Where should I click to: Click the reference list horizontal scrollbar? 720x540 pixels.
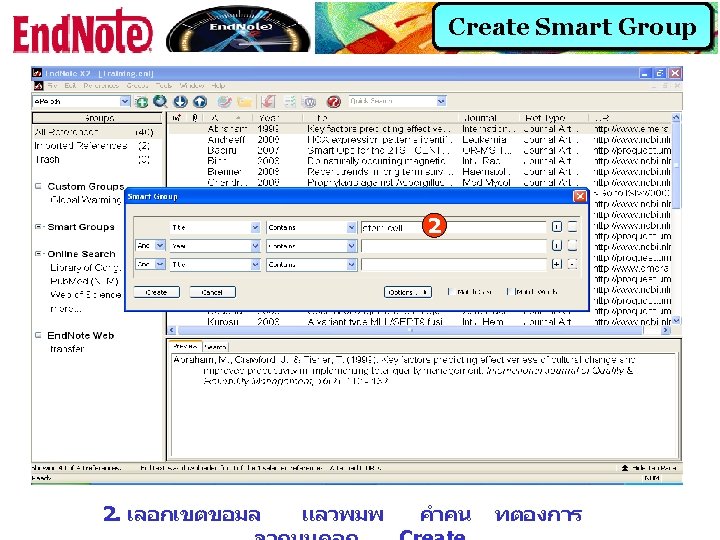[x=417, y=330]
